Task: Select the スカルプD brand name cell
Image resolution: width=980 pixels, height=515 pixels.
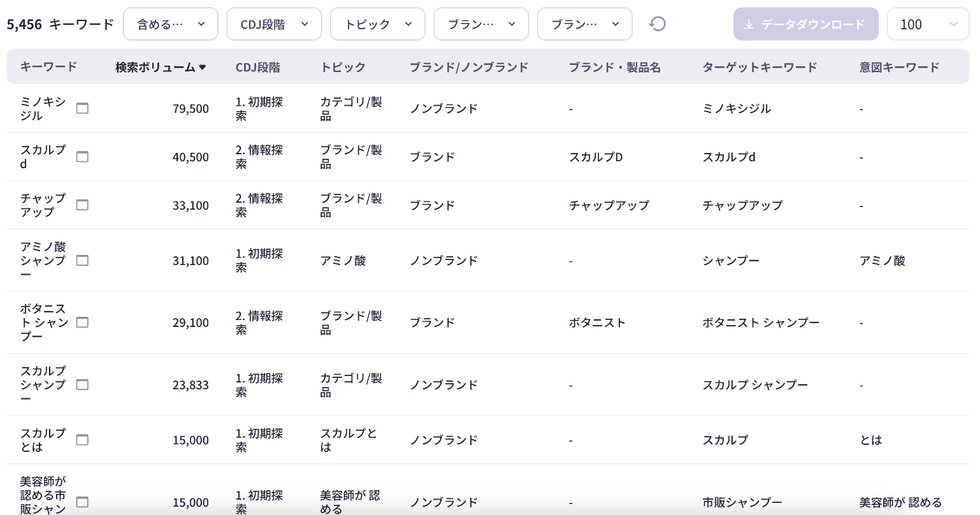Action: (x=596, y=157)
